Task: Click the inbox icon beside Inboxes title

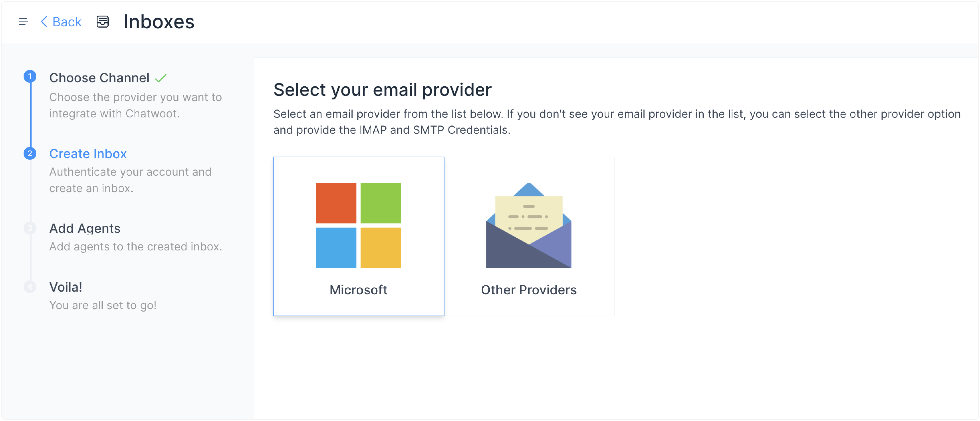Action: (102, 22)
